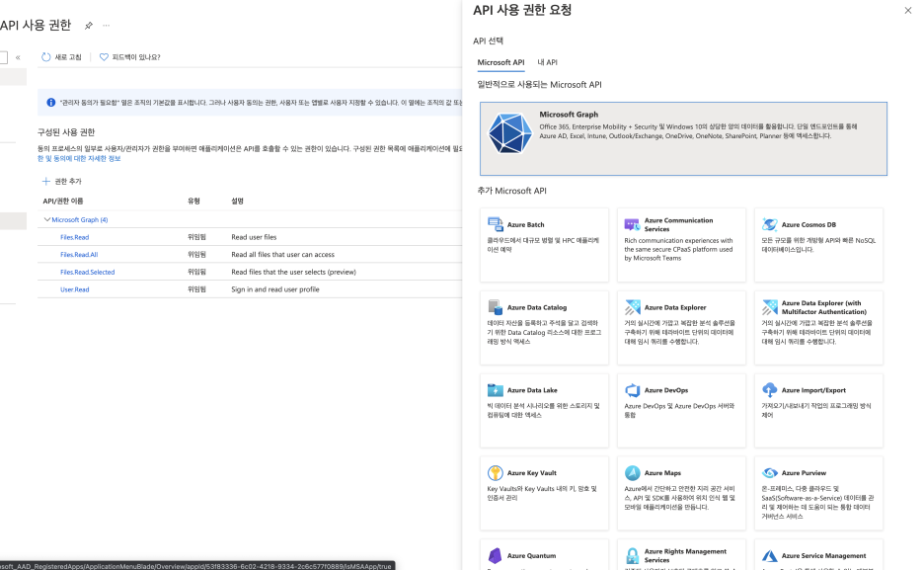
Task: Click the Azure Communication Services icon
Action: pos(632,224)
